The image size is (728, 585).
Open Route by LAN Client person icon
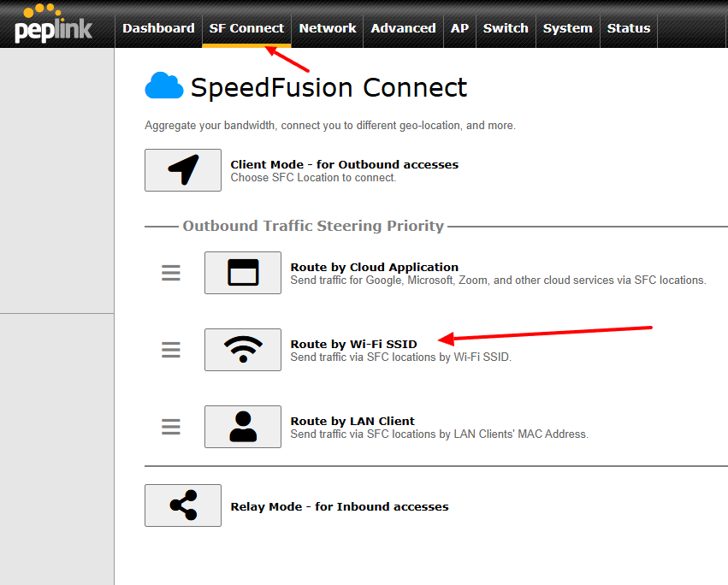[243, 427]
